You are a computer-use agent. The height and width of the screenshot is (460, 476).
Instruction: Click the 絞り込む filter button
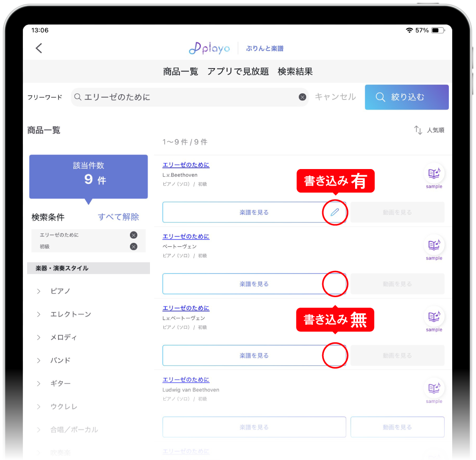click(x=407, y=97)
